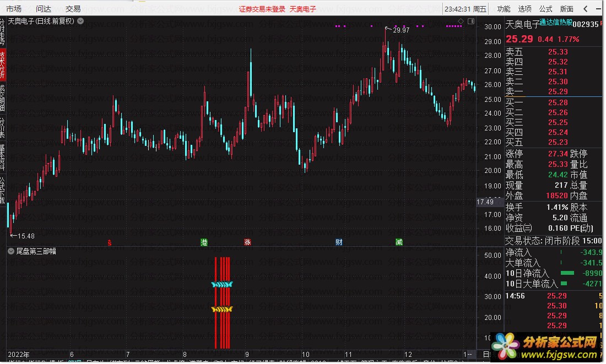
Task: Click stock code 002935
Action: 586,24
